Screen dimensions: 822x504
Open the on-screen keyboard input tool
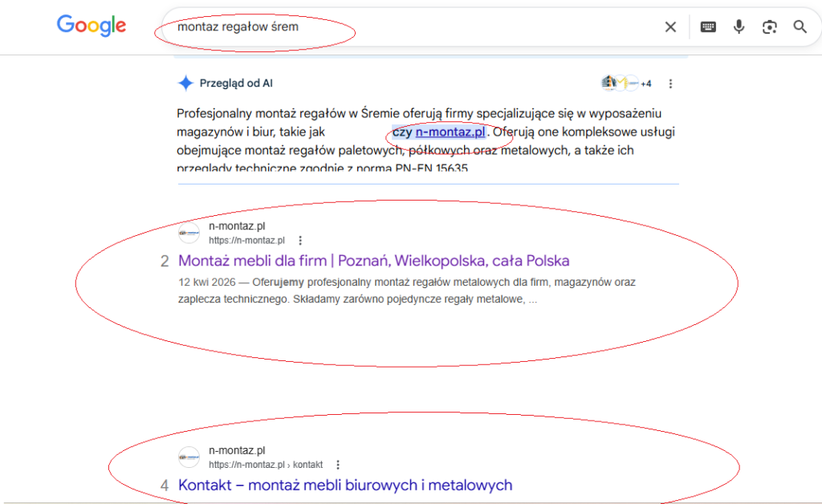[708, 26]
